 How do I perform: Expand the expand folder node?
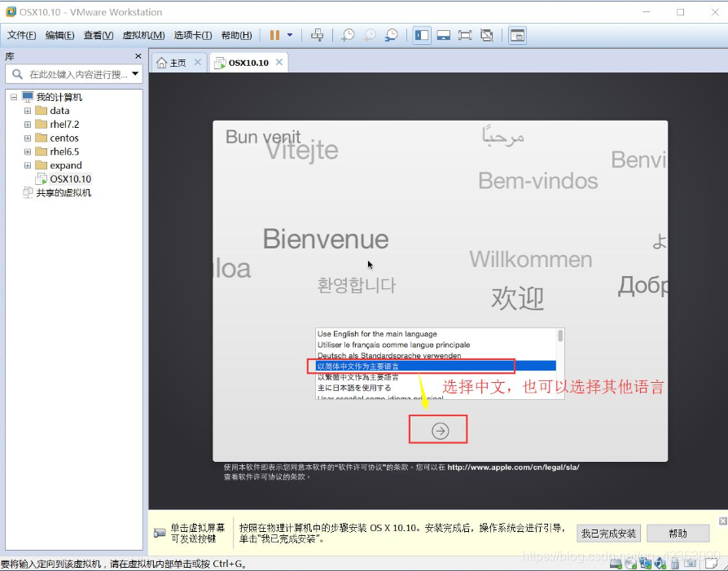(28, 165)
